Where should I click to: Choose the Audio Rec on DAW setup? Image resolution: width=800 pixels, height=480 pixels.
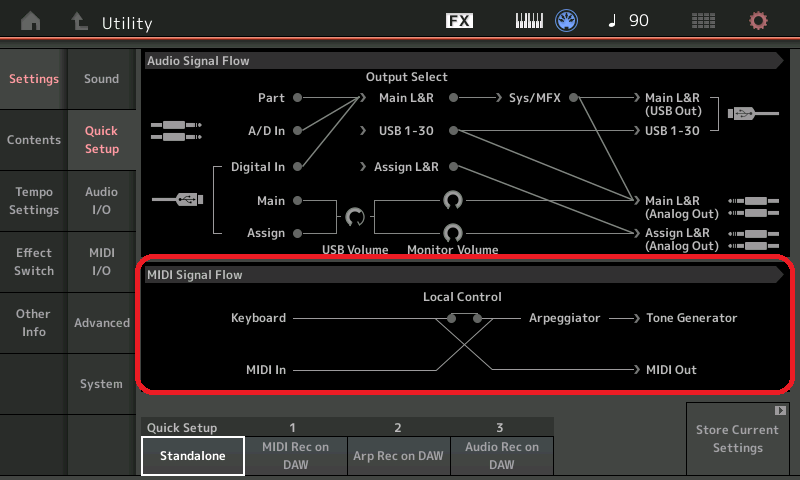click(x=502, y=455)
